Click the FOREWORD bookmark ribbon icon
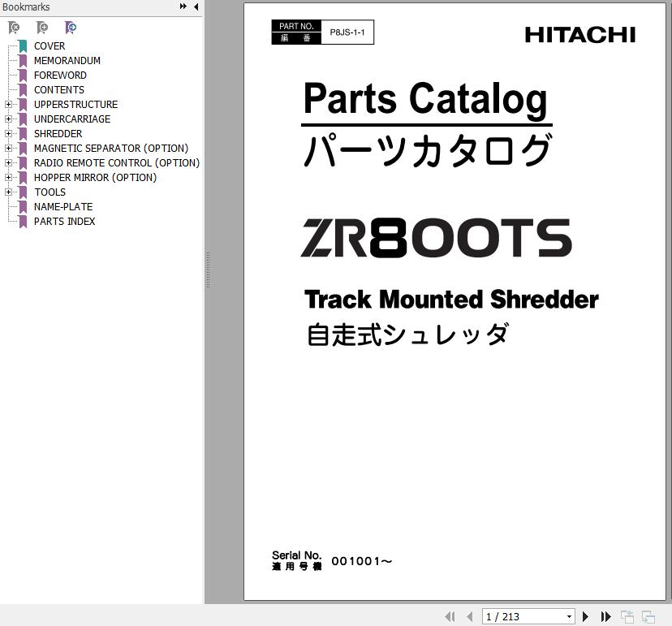Image resolution: width=672 pixels, height=626 pixels. tap(23, 76)
